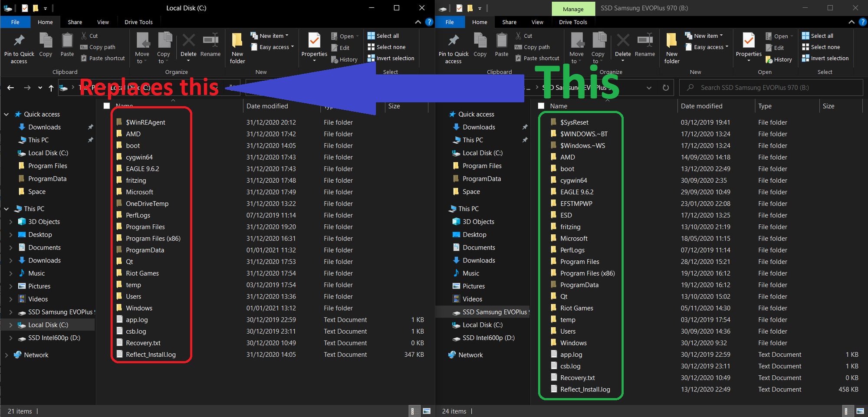Go up one level in Local Disk (C:) window
The image size is (868, 417).
[x=51, y=88]
